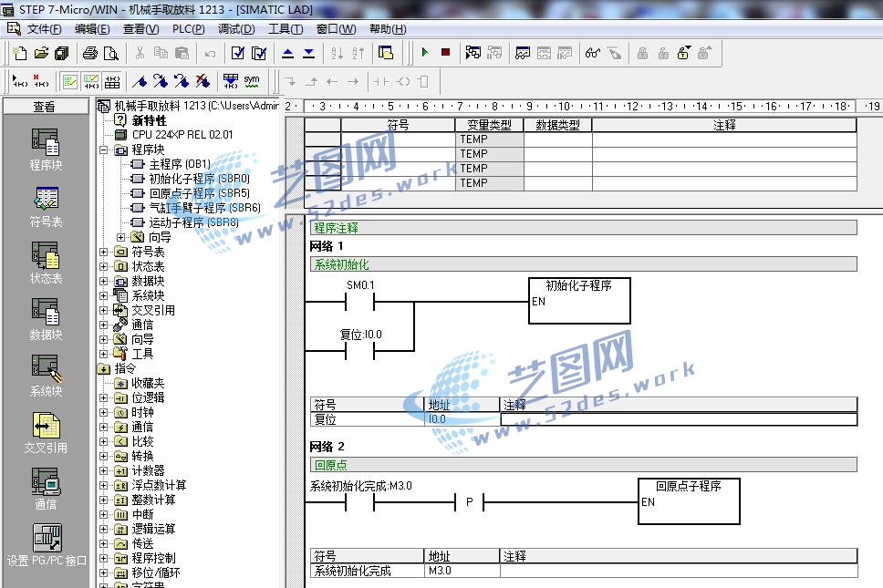Viewport: 883px width, 588px height.
Task: Select the 收藏夹 folder under 指令
Action: coord(148,384)
